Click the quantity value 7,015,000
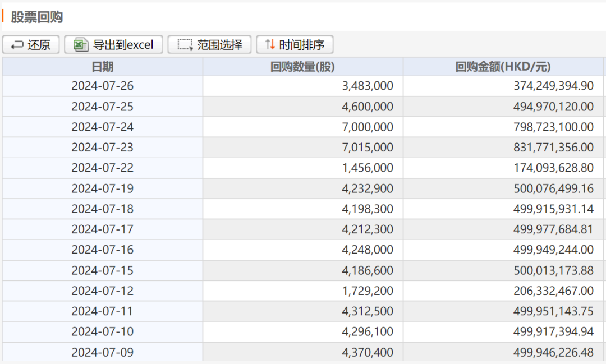Image resolution: width=606 pixels, height=364 pixels. pyautogui.click(x=368, y=147)
